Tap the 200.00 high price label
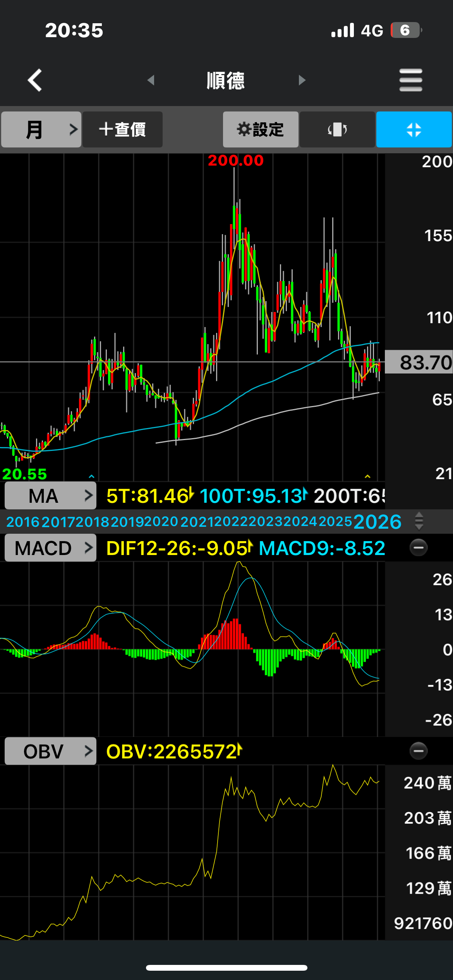 click(235, 160)
